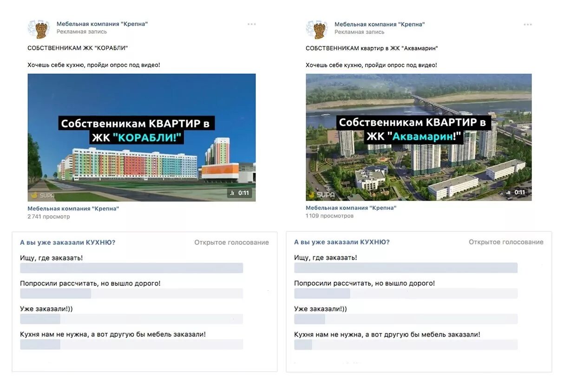
Task: Click 0:11 duration badge on Корабли video
Action: [240, 193]
